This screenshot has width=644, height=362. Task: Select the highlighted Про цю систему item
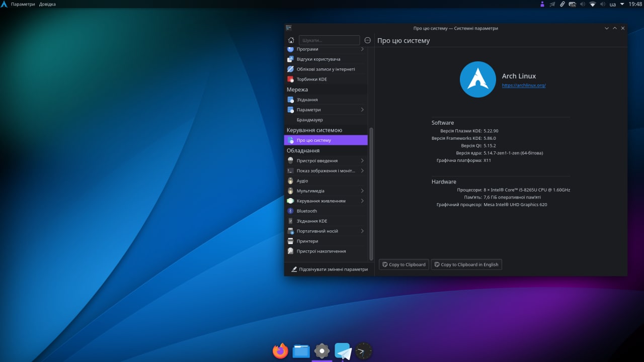(326, 140)
